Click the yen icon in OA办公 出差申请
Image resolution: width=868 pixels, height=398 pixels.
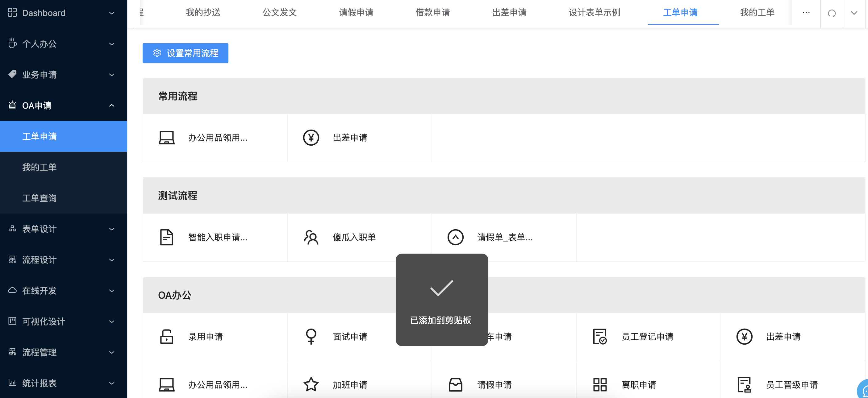tap(744, 337)
